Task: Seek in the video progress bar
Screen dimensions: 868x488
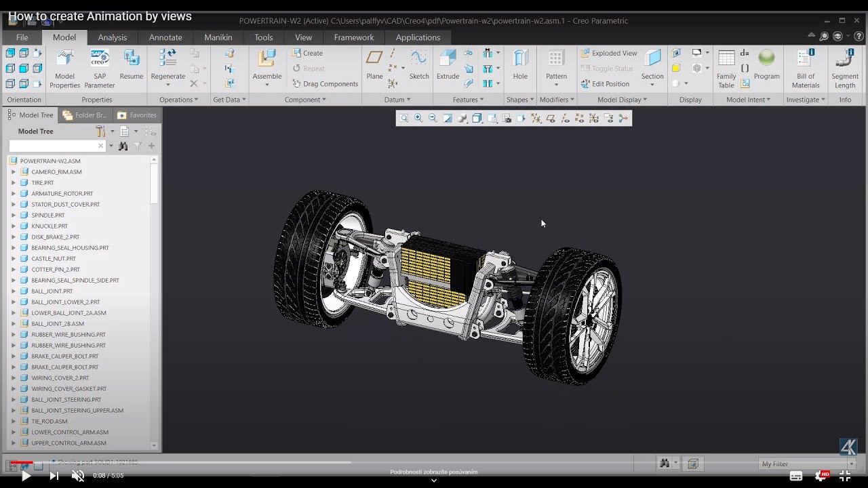Action: pos(434,463)
